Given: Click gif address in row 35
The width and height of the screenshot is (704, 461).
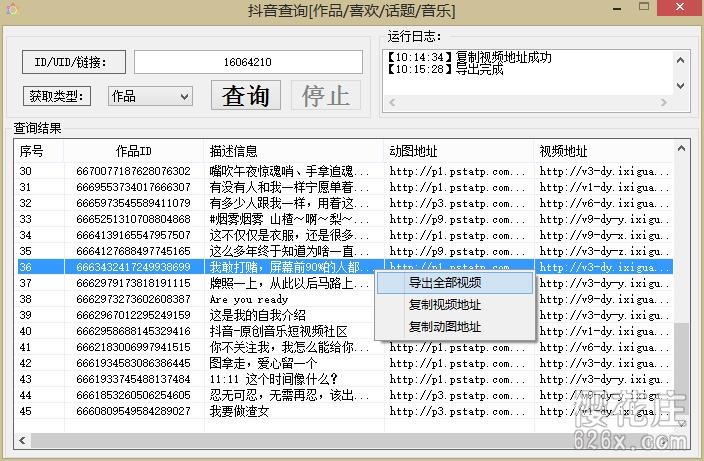Looking at the screenshot, I should click(457, 251).
